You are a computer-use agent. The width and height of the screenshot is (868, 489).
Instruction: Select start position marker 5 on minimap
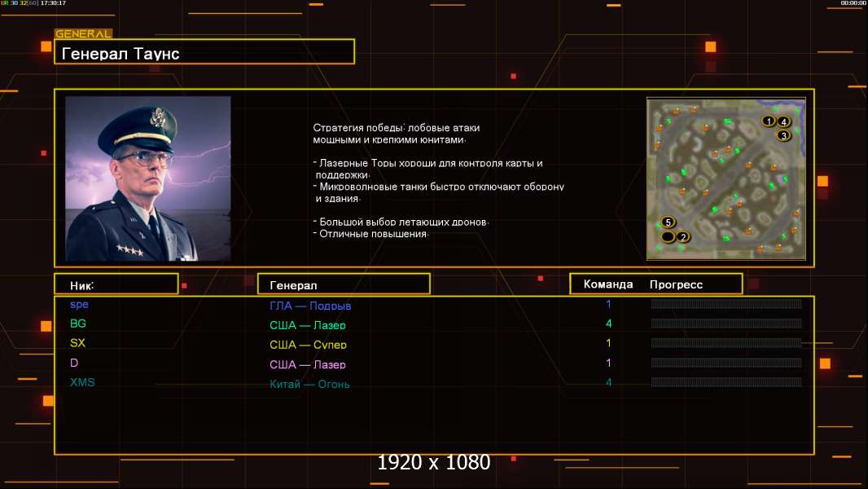669,222
